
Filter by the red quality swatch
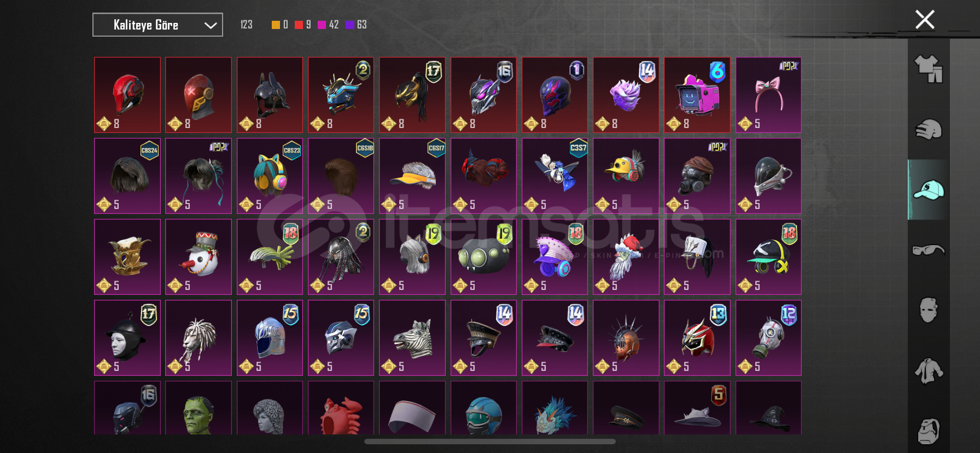click(x=299, y=25)
